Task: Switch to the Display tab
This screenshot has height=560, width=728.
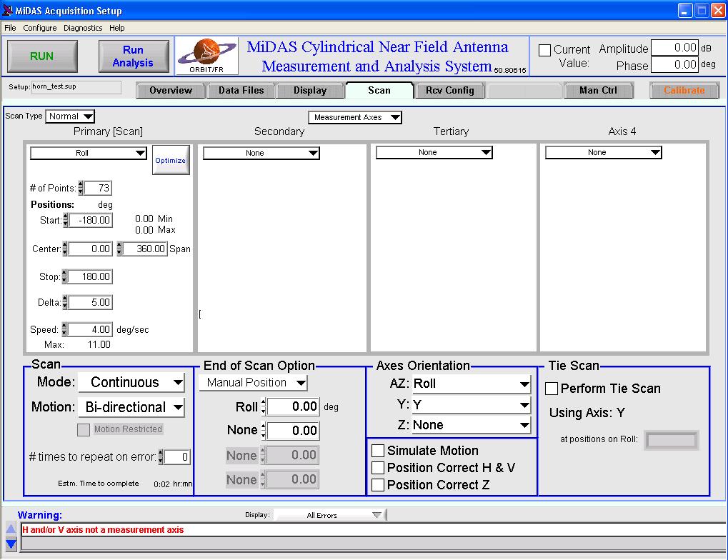Action: click(310, 91)
